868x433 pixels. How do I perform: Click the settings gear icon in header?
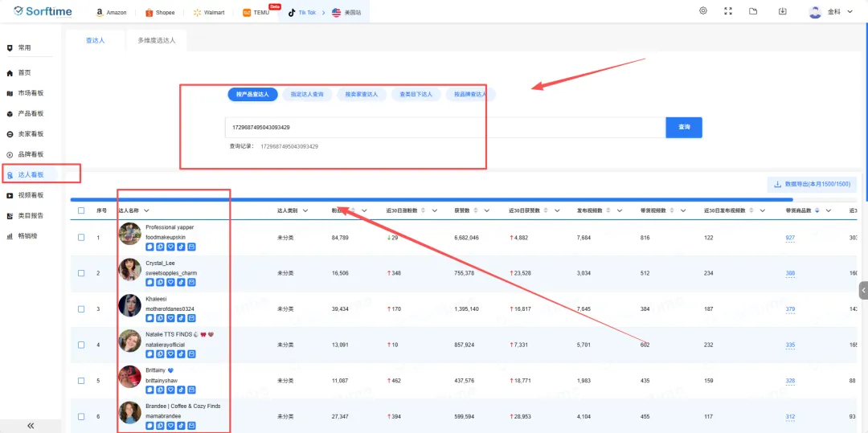click(x=703, y=11)
